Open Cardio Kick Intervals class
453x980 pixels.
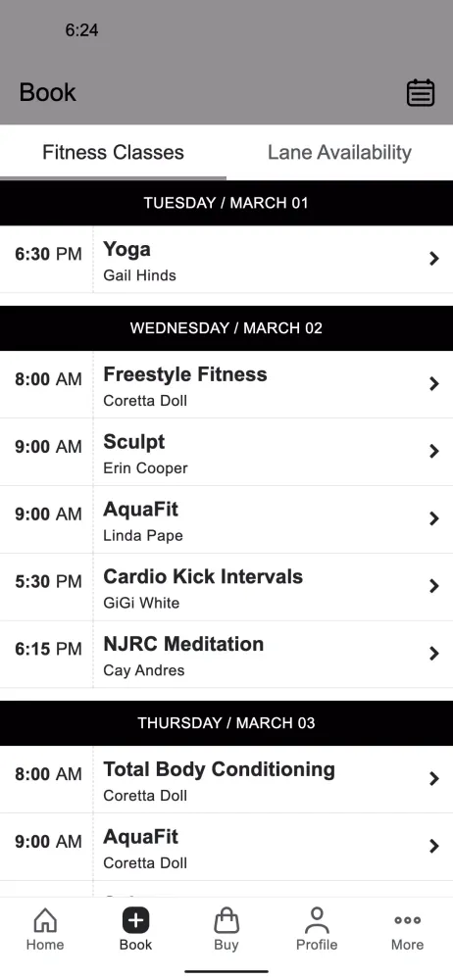pos(226,587)
